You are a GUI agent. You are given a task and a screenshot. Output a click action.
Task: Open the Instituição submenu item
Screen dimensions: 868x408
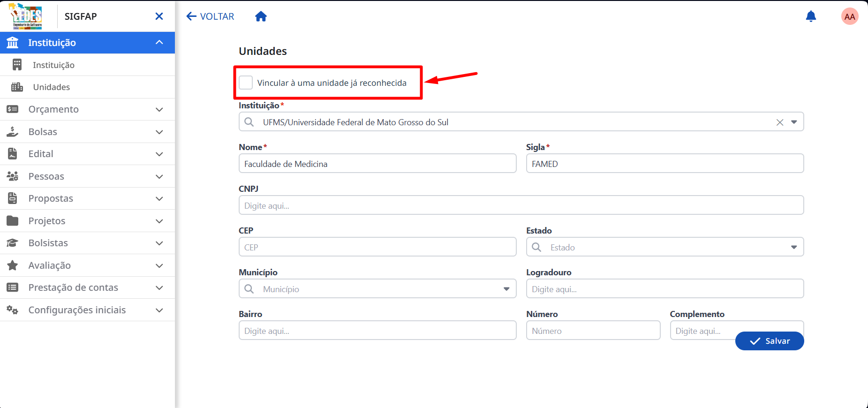coord(87,65)
